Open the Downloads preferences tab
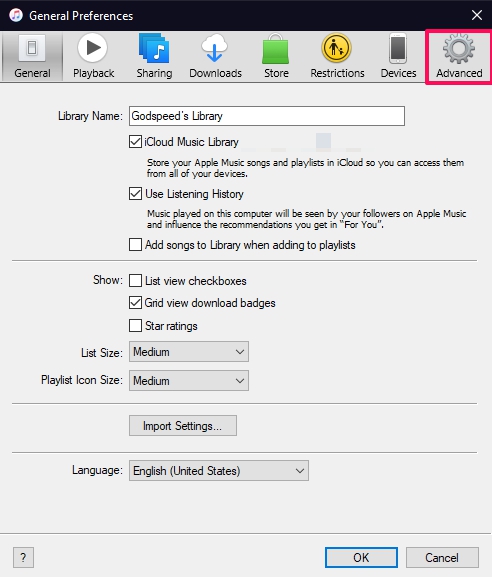This screenshot has height=577, width=492. (x=215, y=56)
